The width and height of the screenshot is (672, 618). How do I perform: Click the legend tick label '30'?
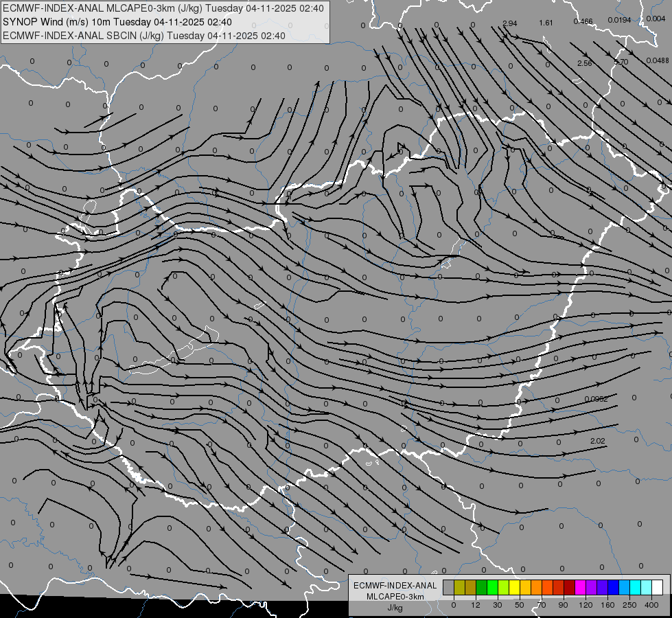pyautogui.click(x=497, y=605)
